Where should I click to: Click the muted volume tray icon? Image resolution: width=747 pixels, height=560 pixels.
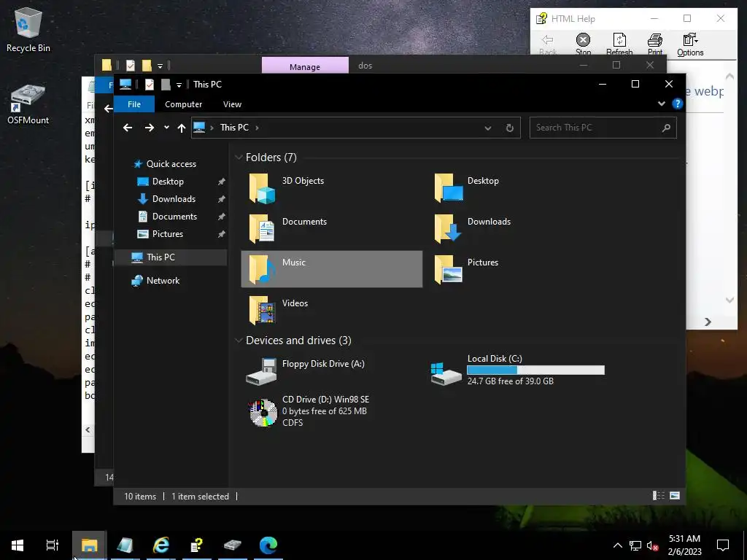[x=652, y=545]
